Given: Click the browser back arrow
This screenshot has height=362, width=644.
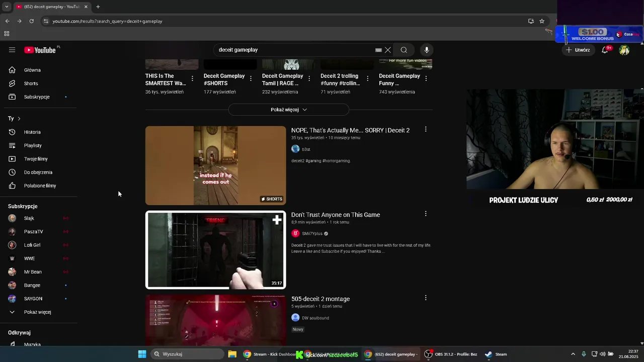Looking at the screenshot, I should (x=7, y=21).
